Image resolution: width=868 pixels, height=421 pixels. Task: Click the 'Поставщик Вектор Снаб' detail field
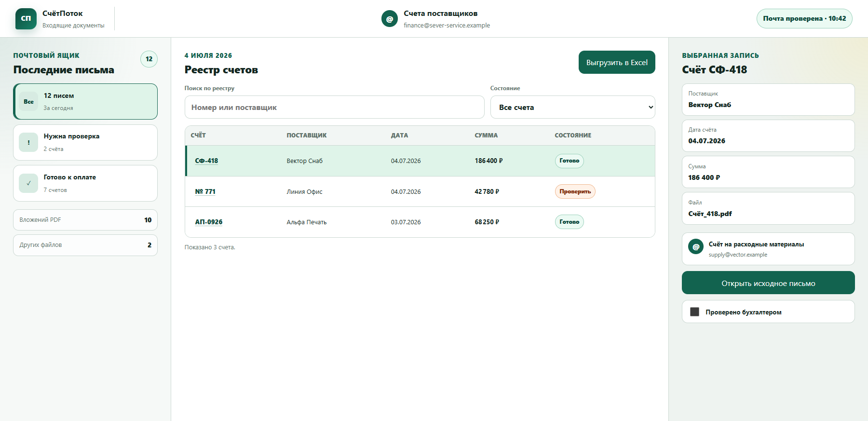point(768,99)
